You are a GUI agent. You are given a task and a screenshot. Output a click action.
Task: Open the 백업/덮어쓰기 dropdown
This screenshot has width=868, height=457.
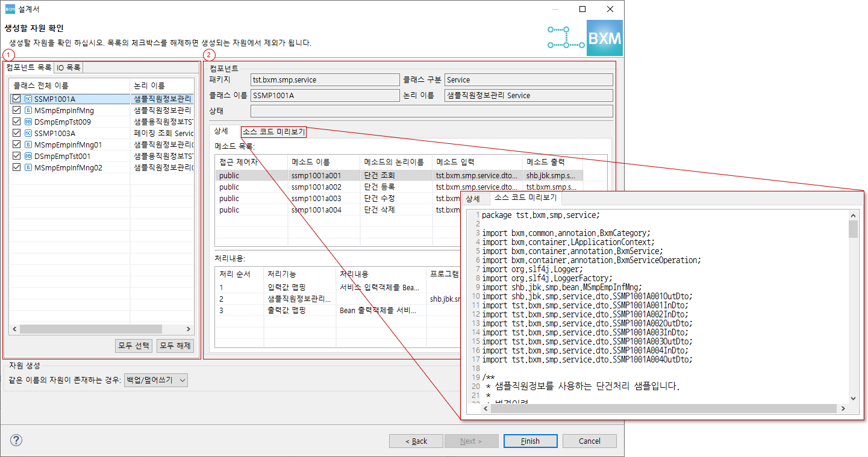pyautogui.click(x=154, y=380)
